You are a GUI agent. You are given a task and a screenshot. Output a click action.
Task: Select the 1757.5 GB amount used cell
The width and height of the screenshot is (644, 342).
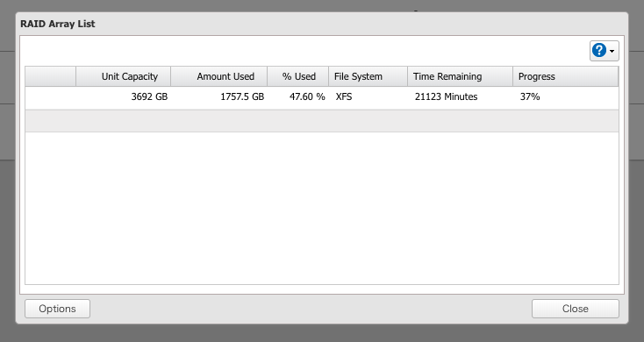(219, 96)
